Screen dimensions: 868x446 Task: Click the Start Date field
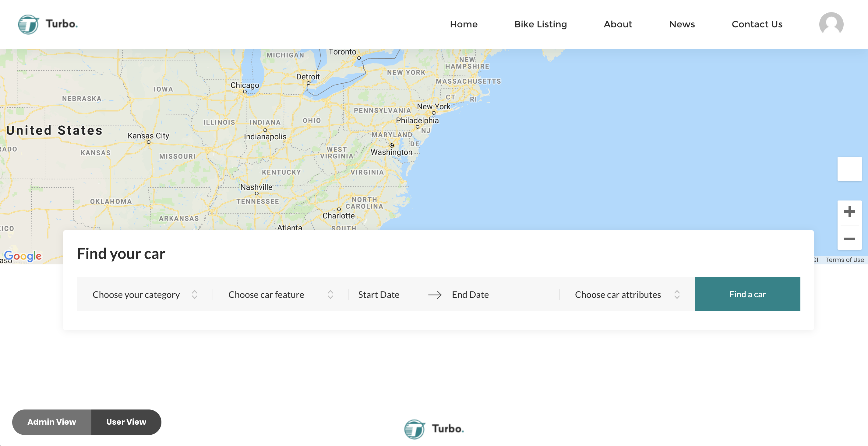[379, 294]
